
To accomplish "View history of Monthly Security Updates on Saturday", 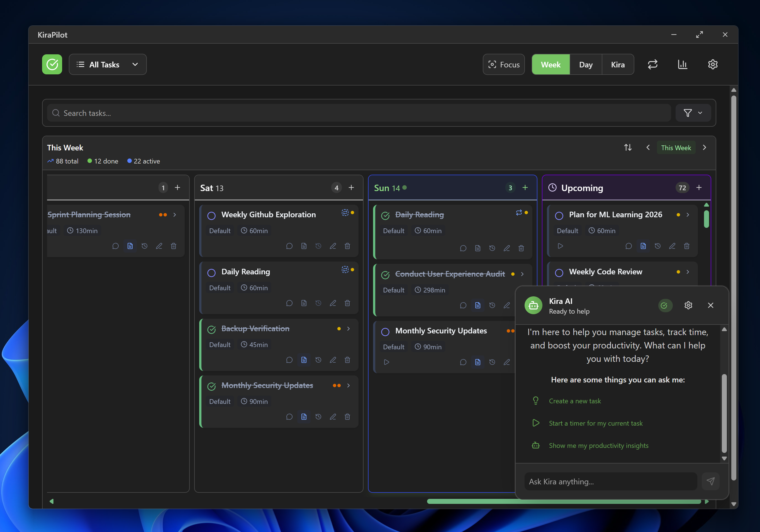I will (x=318, y=417).
